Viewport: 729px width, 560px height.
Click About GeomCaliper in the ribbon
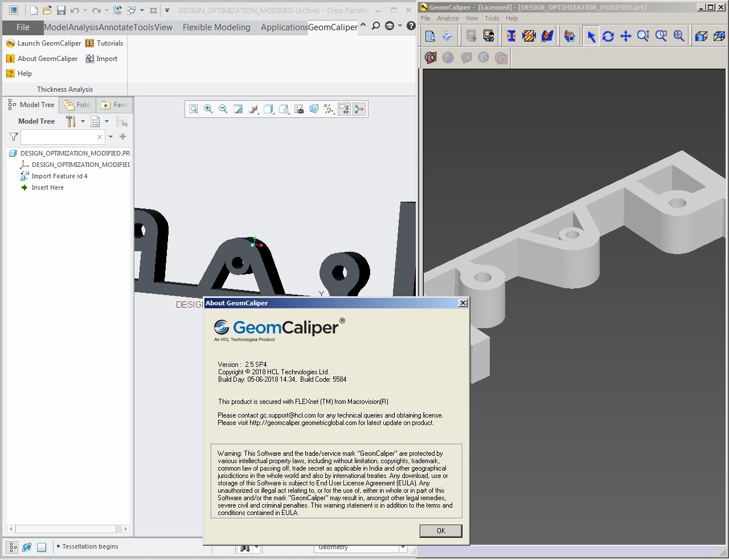click(x=42, y=59)
